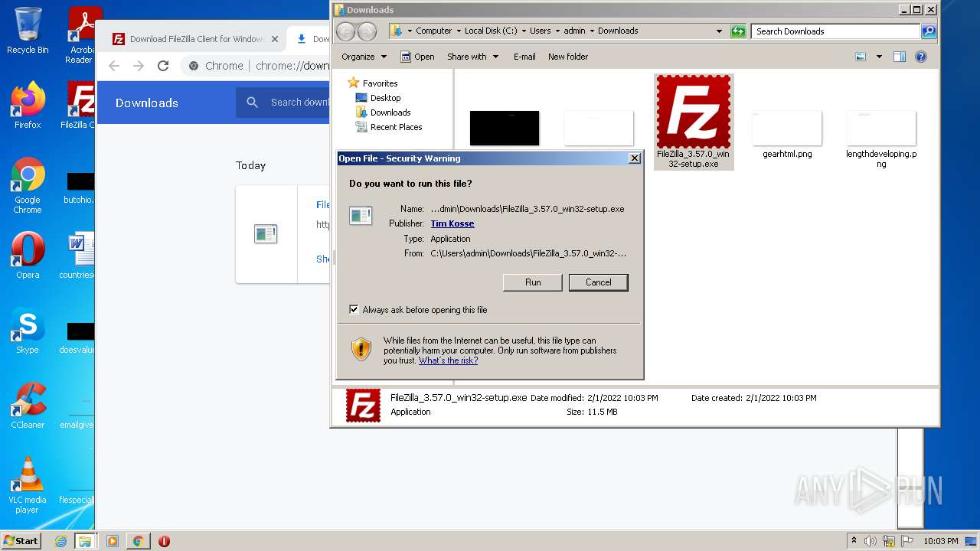Expand Computer breadcrumb arrow
This screenshot has width=980, height=551.
[458, 31]
